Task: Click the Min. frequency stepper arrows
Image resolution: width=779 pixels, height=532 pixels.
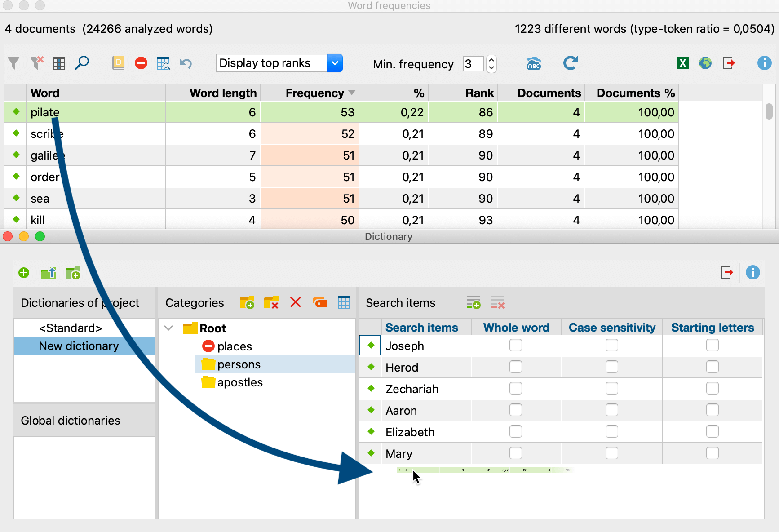Action: click(x=491, y=63)
